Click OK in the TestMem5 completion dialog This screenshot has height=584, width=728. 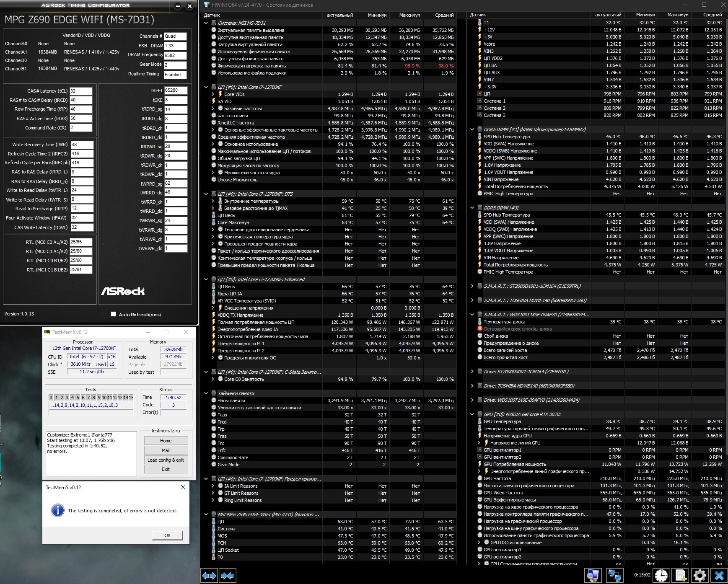click(x=167, y=535)
